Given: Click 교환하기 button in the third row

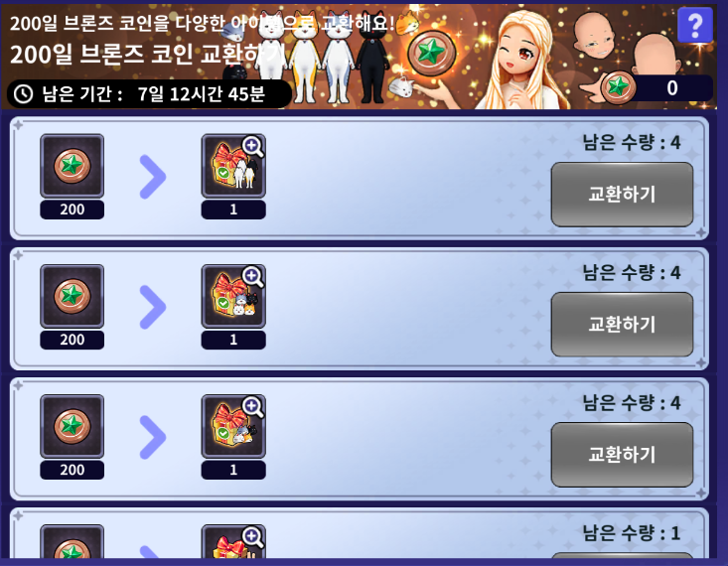Looking at the screenshot, I should (622, 454).
